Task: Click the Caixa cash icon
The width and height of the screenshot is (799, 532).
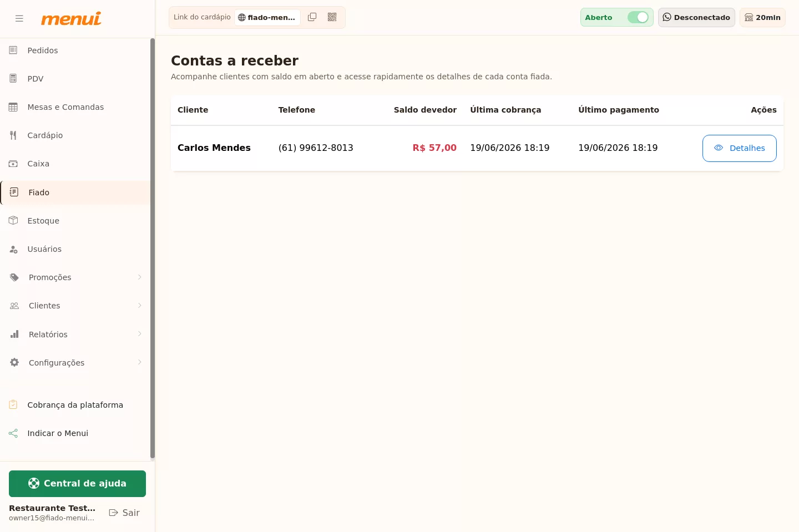Action: (13, 163)
